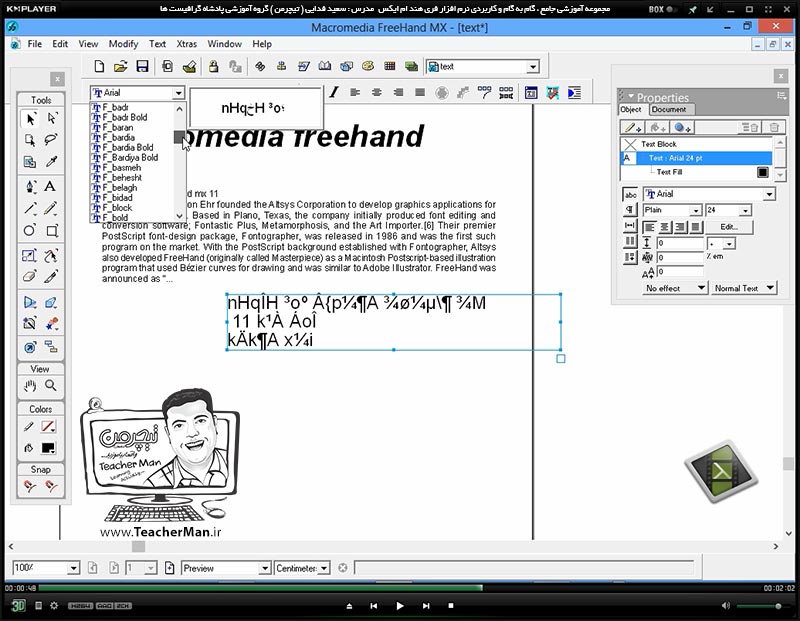Screen dimensions: 800x621
Task: Open the 100% zoom dropdown
Action: [73, 568]
